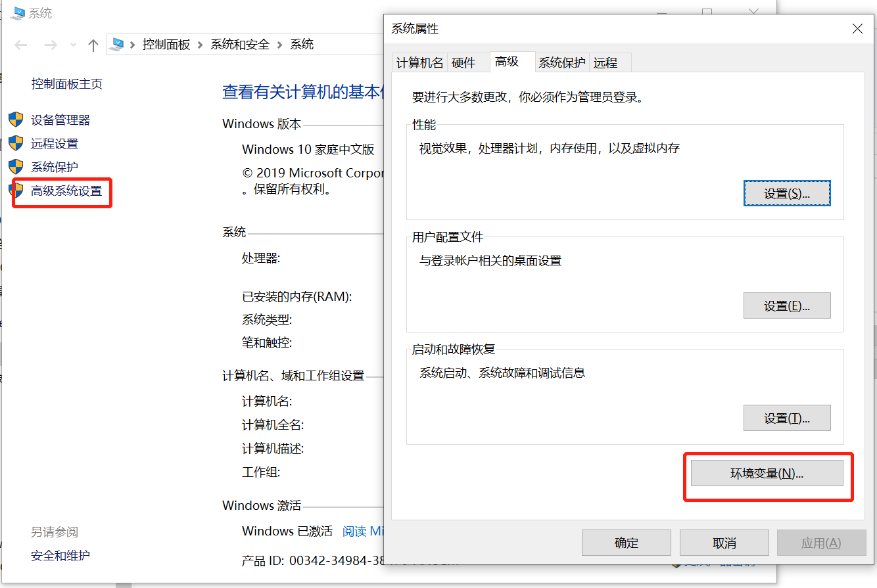This screenshot has width=877, height=588.
Task: Open 环境变量 settings
Action: (x=767, y=472)
